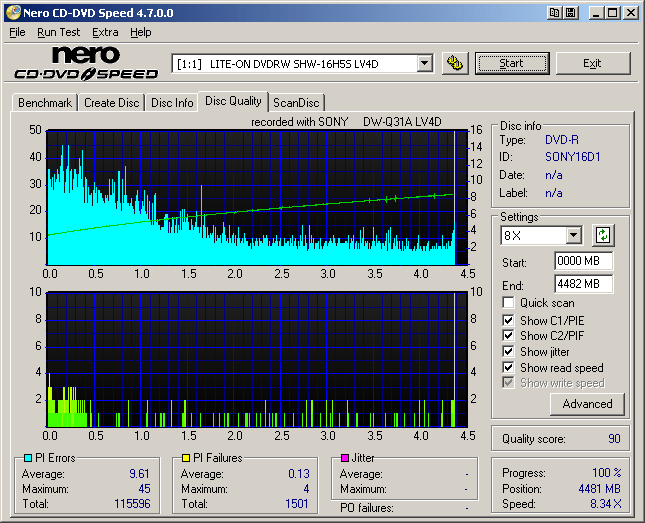Screen dimensions: 645x523
Task: Click the Position value 4481 MB
Action: pos(599,488)
